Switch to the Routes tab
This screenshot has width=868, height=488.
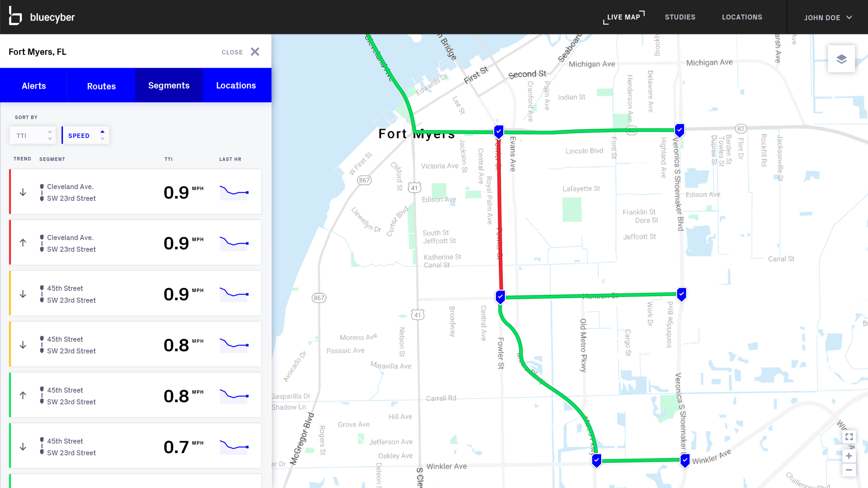(101, 86)
